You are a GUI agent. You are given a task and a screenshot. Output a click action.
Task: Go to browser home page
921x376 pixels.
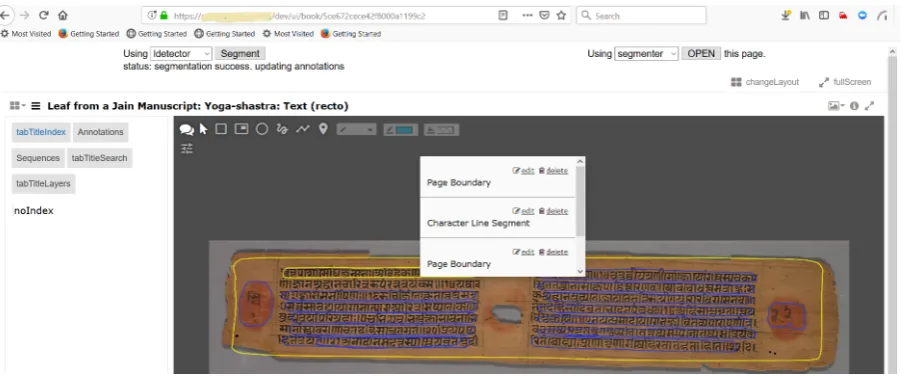tap(62, 15)
